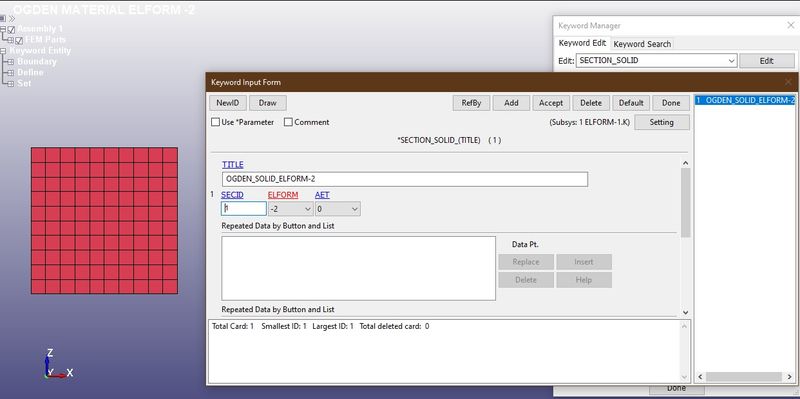Click the AET label link
Screen dimensions: 800x399
pyautogui.click(x=322, y=195)
